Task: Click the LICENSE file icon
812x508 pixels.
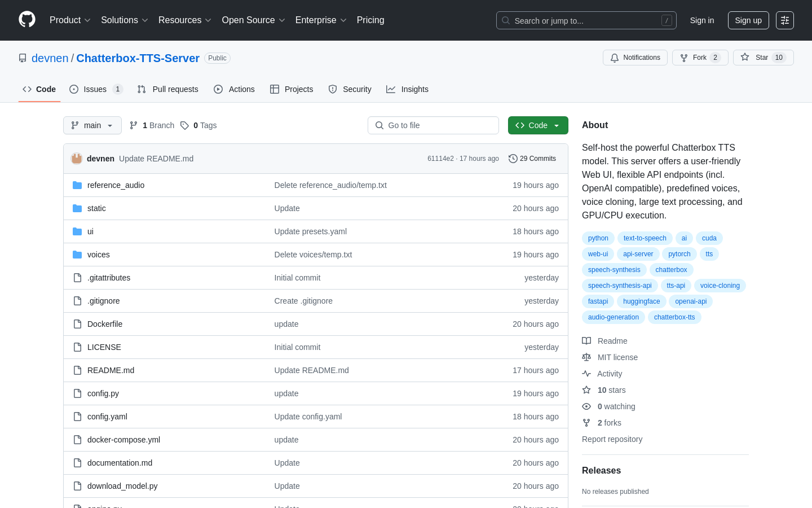Action: coord(77,347)
